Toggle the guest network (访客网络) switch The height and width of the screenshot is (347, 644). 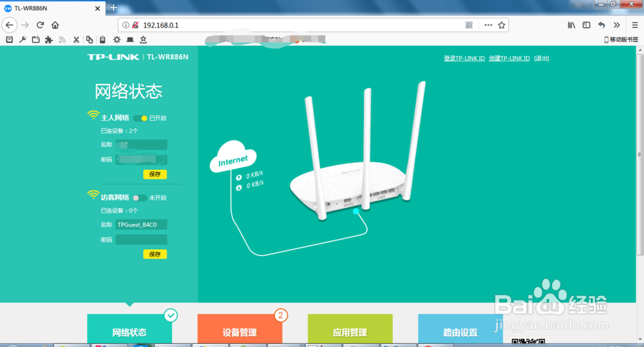point(140,198)
